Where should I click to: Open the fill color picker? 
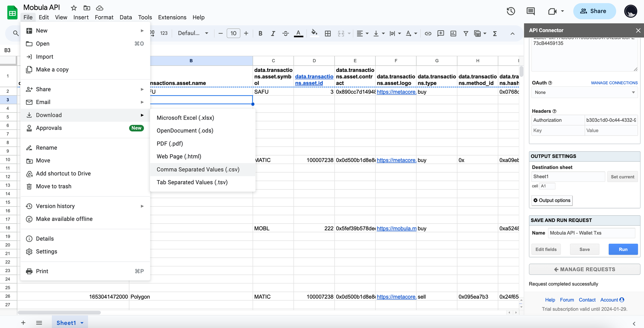[x=314, y=33]
